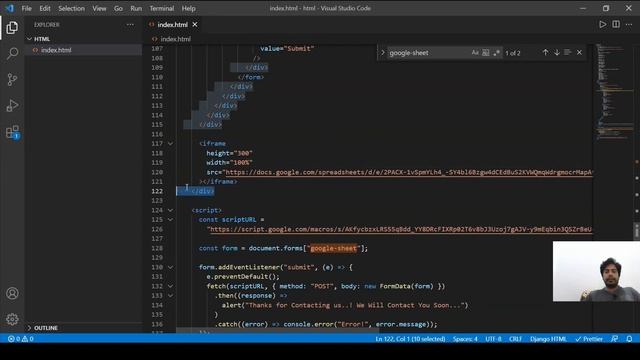640x360 pixels.
Task: Toggle Match Case in find widget
Action: tap(475, 53)
